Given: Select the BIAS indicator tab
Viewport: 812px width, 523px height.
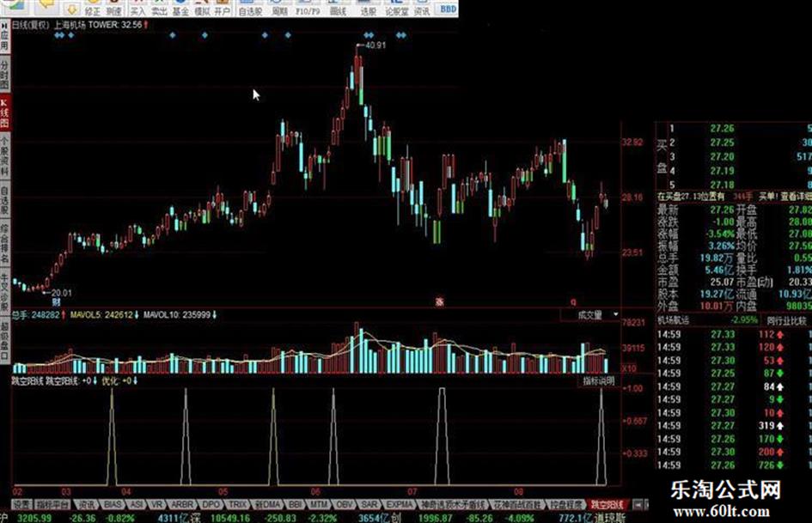Looking at the screenshot, I should tap(112, 504).
